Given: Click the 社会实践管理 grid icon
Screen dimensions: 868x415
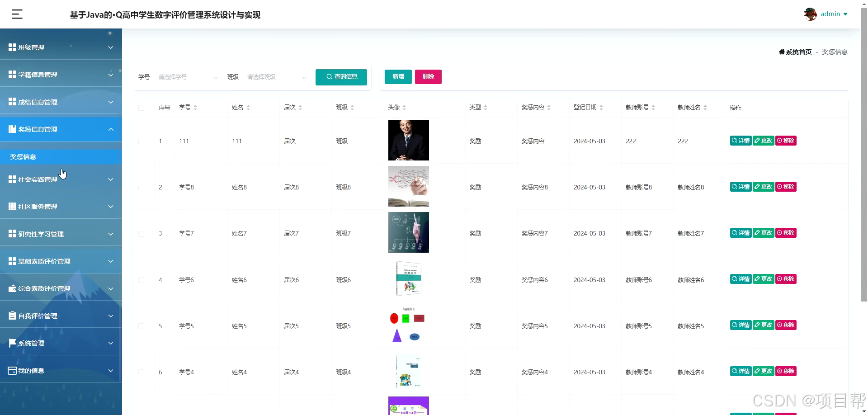Looking at the screenshot, I should tap(12, 179).
